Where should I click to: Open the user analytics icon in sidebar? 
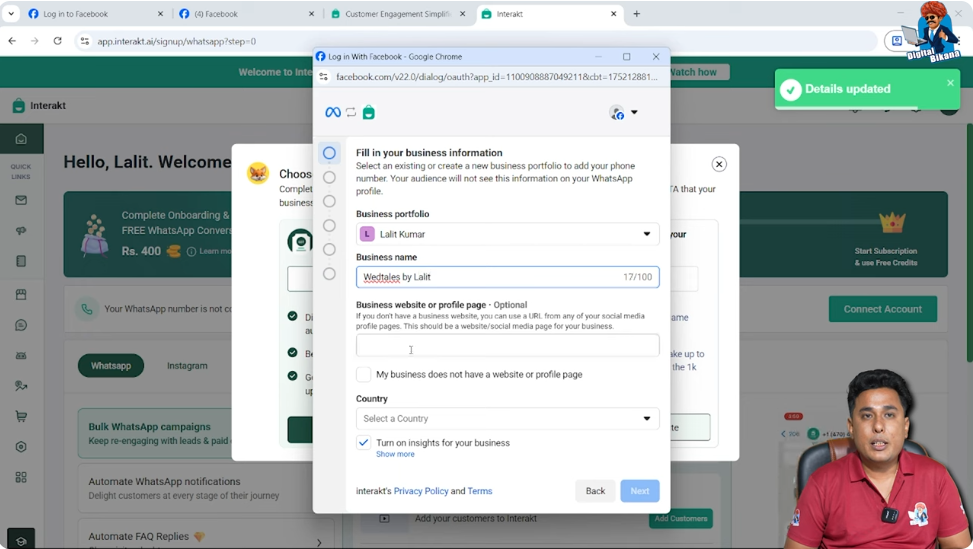[x=21, y=386]
